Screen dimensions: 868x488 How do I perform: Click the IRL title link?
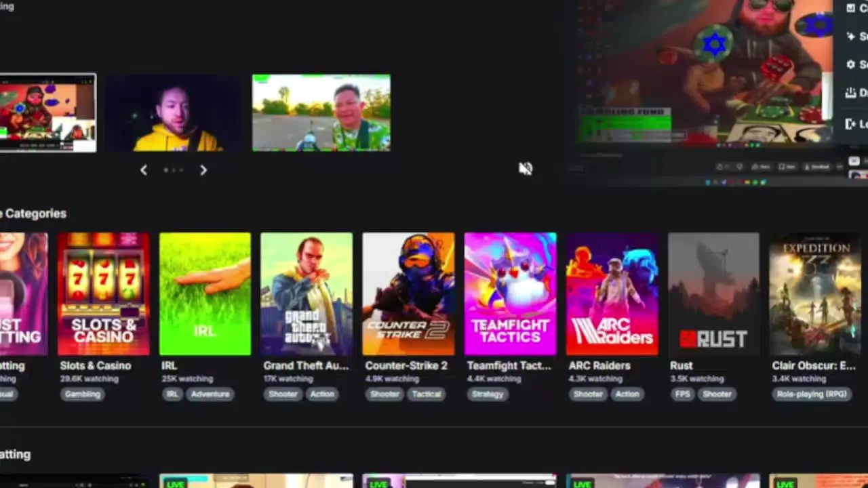pos(169,365)
